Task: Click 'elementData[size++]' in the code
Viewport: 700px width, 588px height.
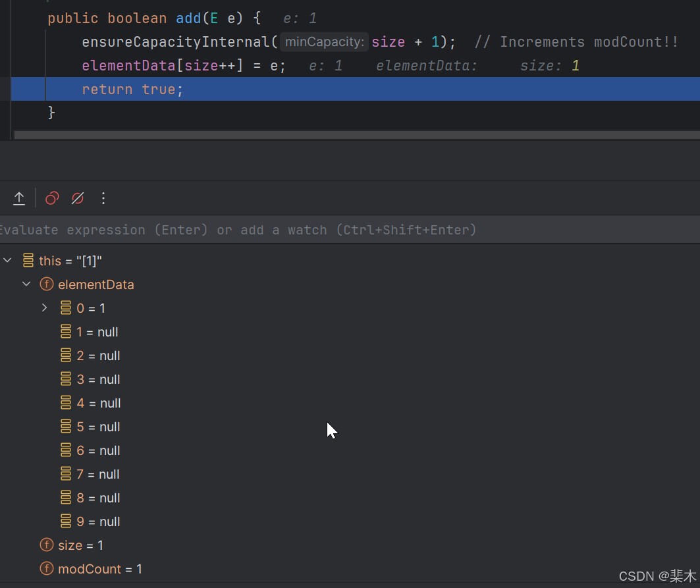Action: click(x=163, y=66)
